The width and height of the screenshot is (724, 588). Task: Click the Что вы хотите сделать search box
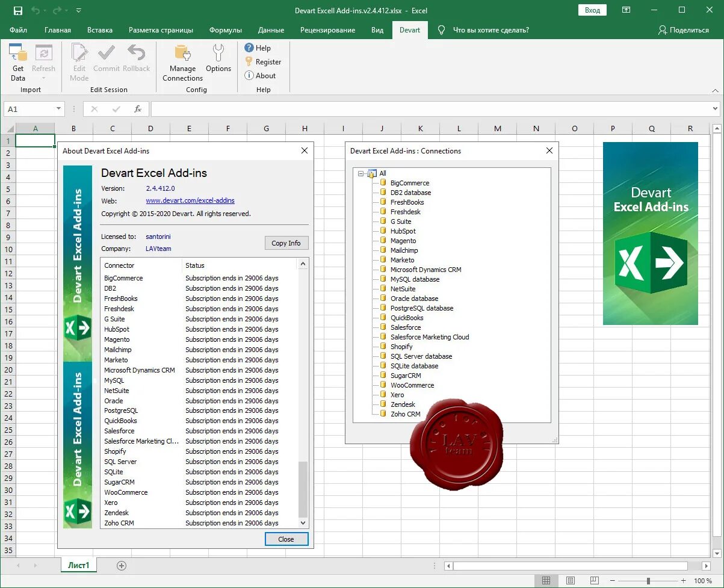491,30
